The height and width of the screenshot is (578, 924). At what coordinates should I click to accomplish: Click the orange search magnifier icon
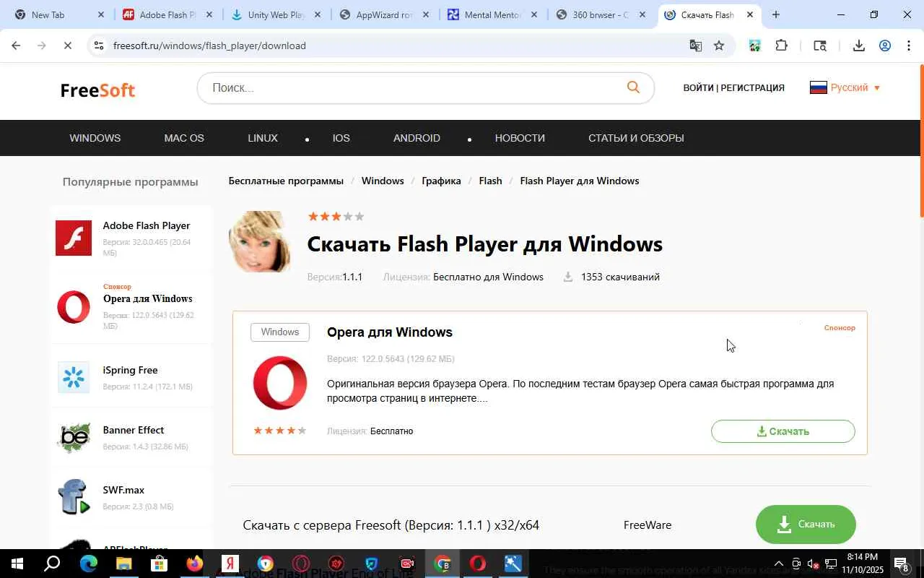coord(633,87)
